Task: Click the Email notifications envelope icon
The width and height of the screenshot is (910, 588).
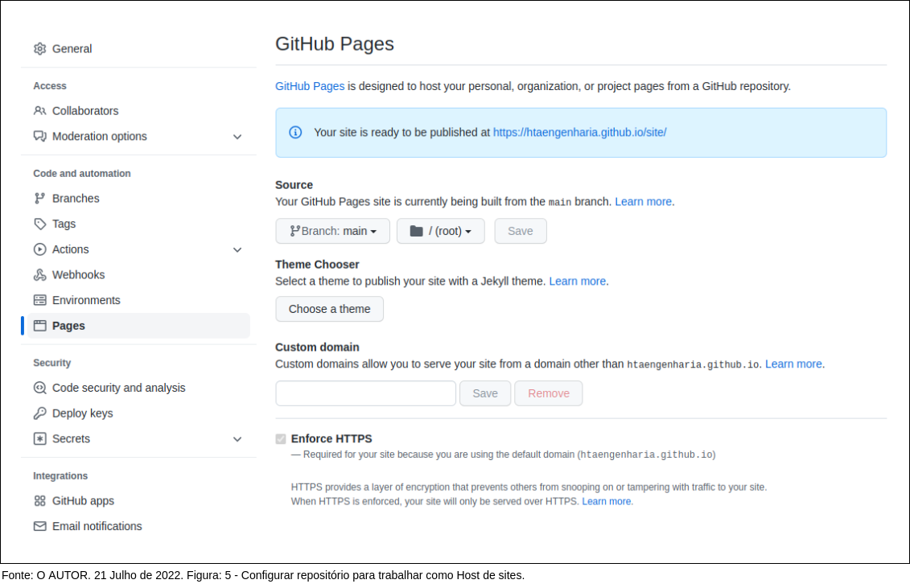Action: (39, 527)
